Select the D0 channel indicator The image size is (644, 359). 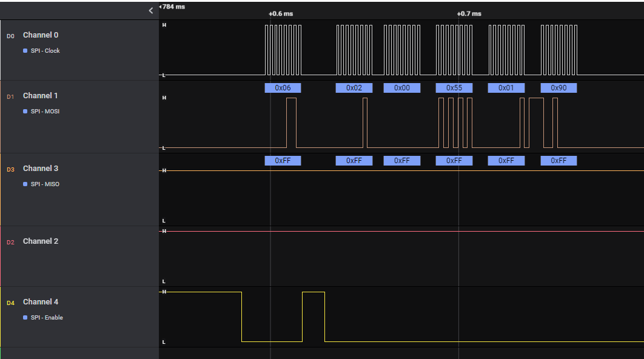[10, 36]
